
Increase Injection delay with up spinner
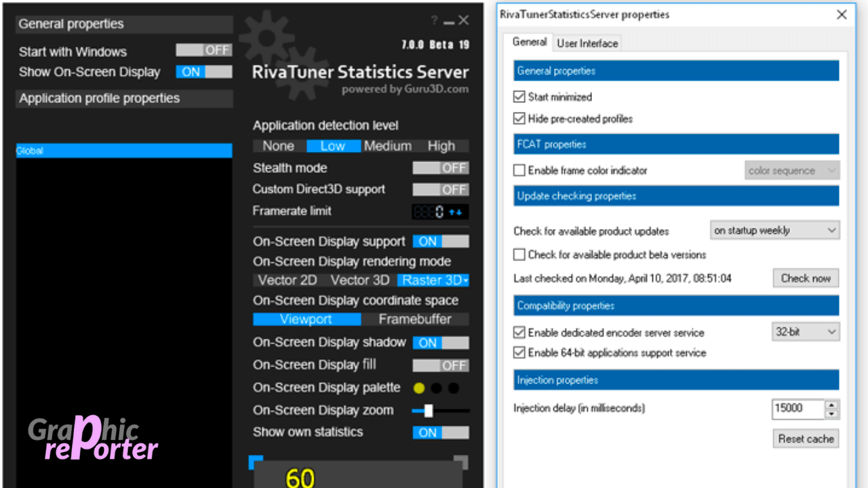tap(832, 405)
